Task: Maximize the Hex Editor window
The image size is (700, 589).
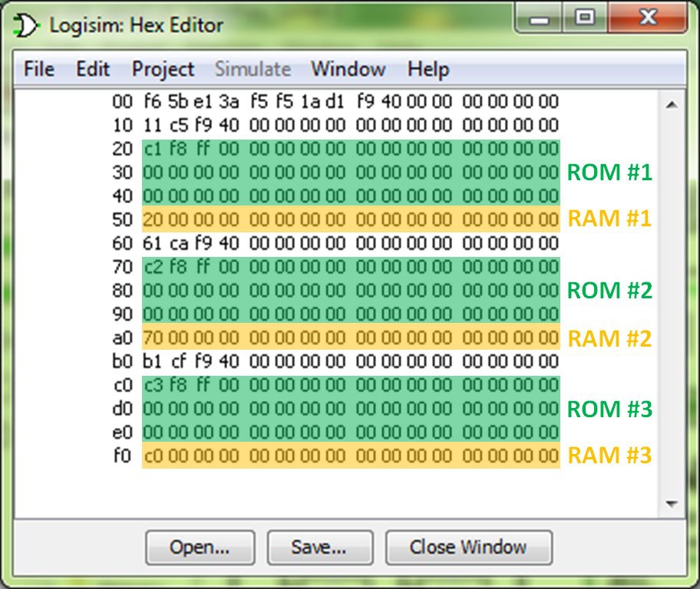Action: (585, 18)
